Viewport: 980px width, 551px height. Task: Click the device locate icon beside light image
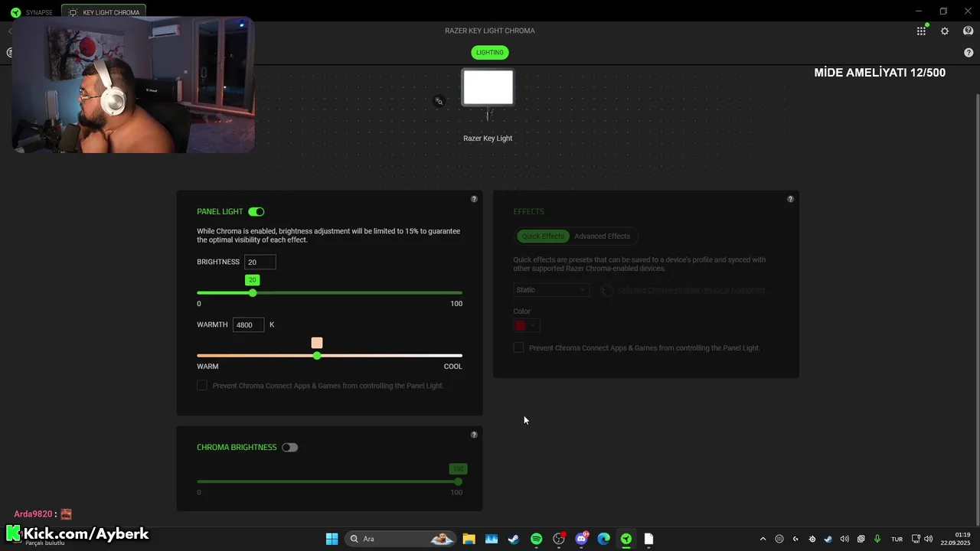point(439,101)
